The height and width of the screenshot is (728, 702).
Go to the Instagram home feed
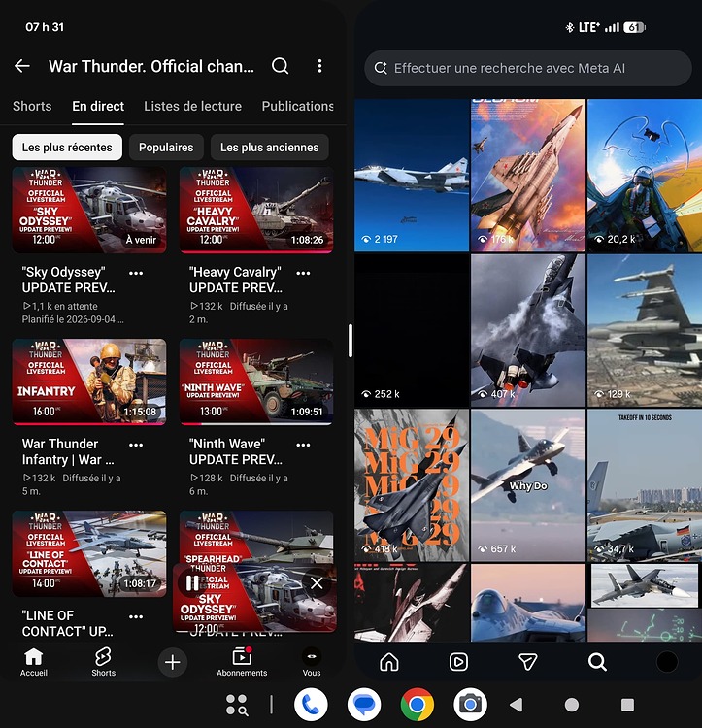coord(389,662)
